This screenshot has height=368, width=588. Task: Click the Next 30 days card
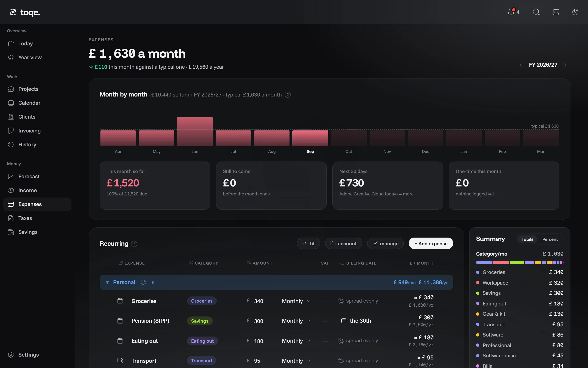(388, 185)
